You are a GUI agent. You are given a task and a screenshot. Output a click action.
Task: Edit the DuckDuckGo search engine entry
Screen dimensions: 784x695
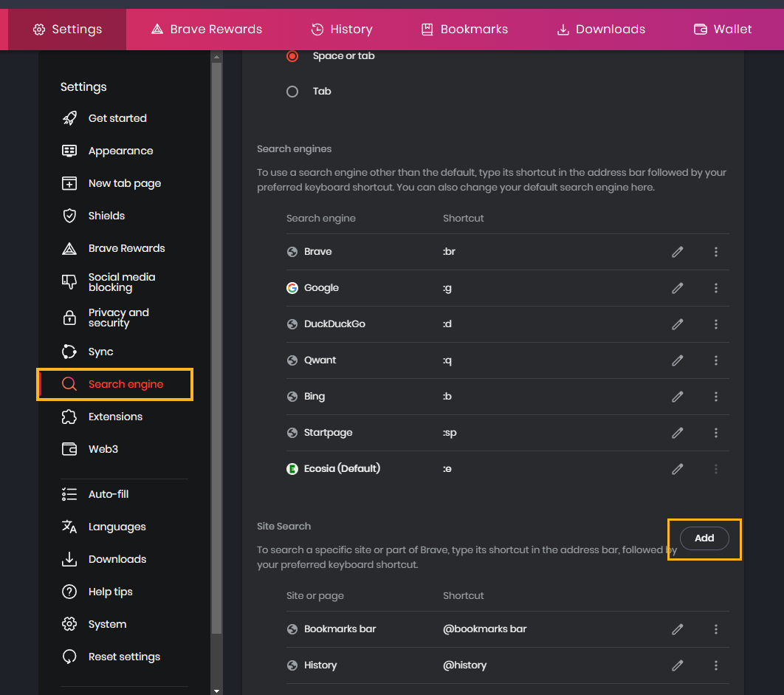[677, 324]
